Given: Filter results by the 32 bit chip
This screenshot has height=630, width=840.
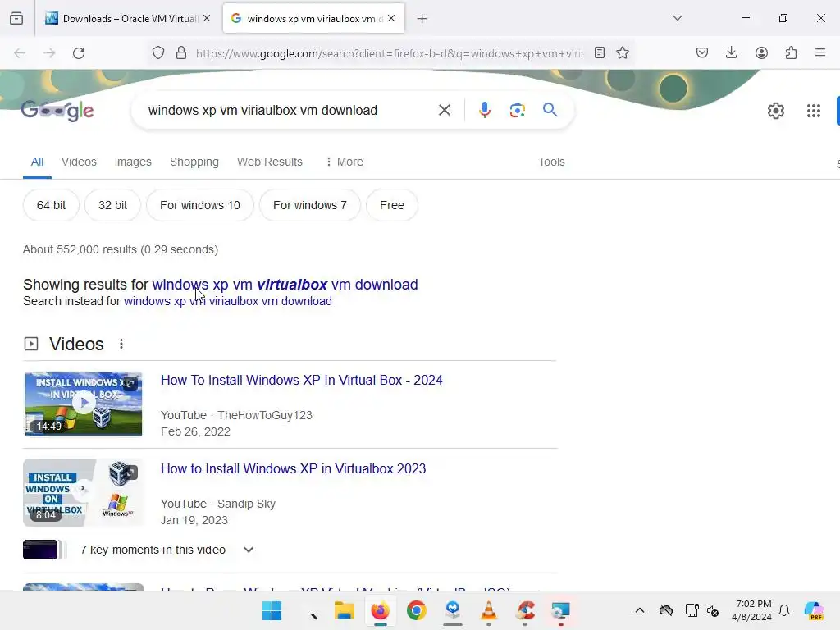Looking at the screenshot, I should tap(112, 205).
